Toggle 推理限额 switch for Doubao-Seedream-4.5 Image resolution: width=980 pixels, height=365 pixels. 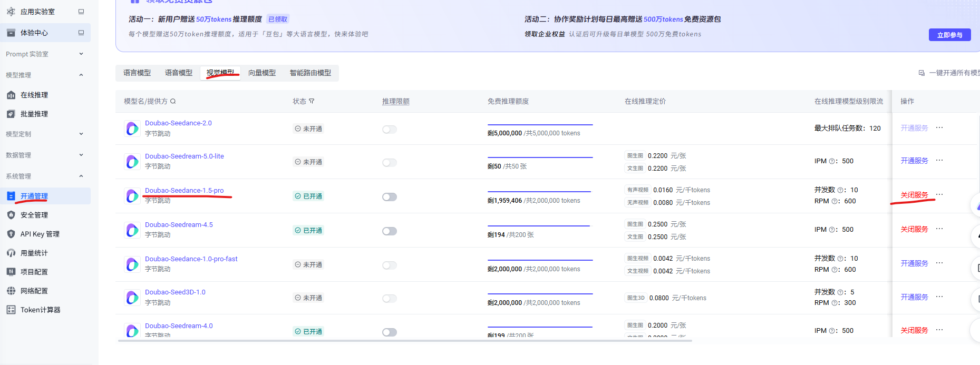[390, 231]
